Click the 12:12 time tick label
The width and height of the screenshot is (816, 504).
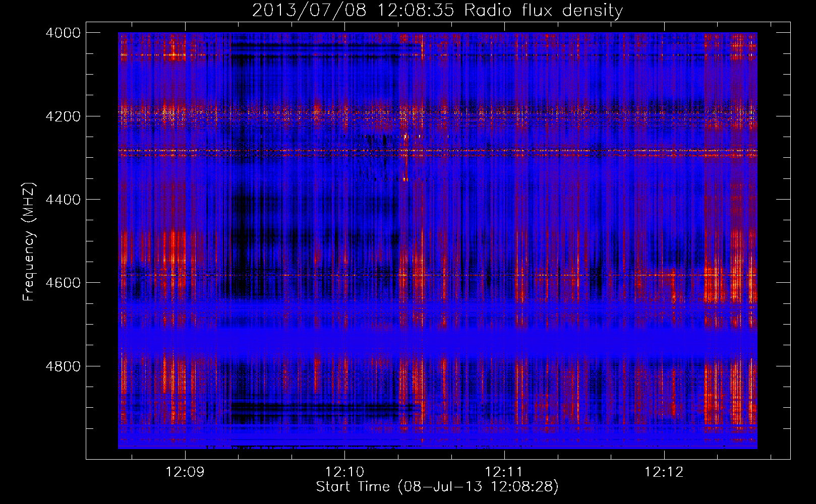pos(664,472)
